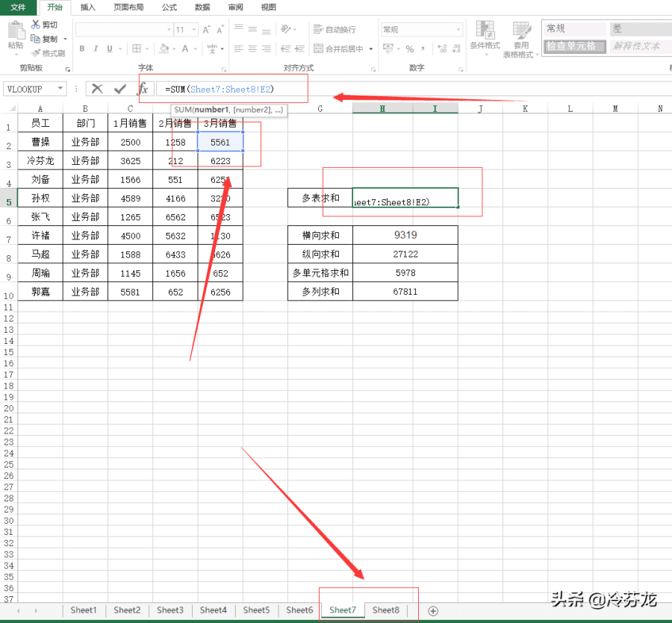Open clipboard group dialog launcher
This screenshot has height=623, width=672.
(x=67, y=69)
